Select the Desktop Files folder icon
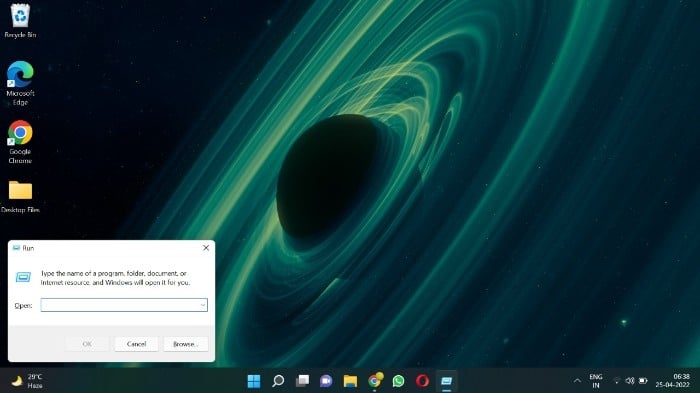This screenshot has height=393, width=700. pos(20,196)
